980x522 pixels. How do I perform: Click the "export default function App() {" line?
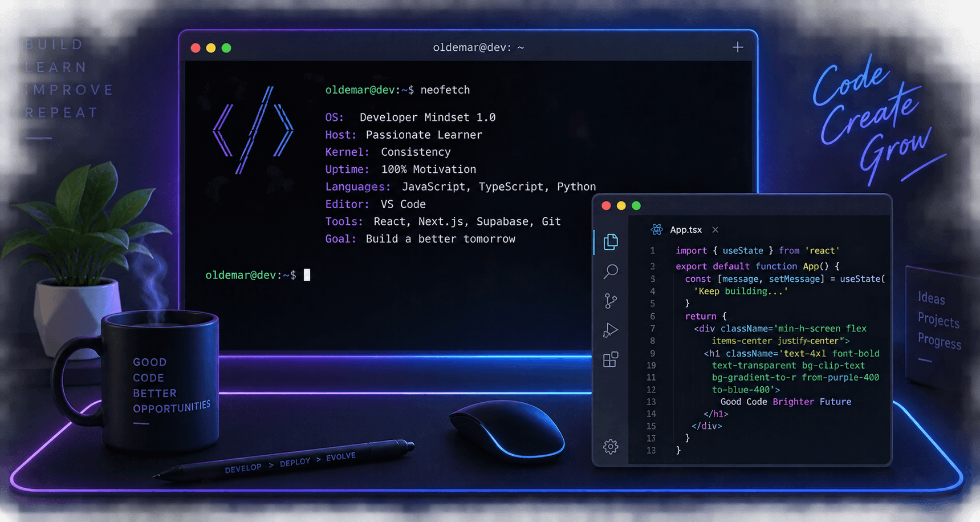(758, 266)
